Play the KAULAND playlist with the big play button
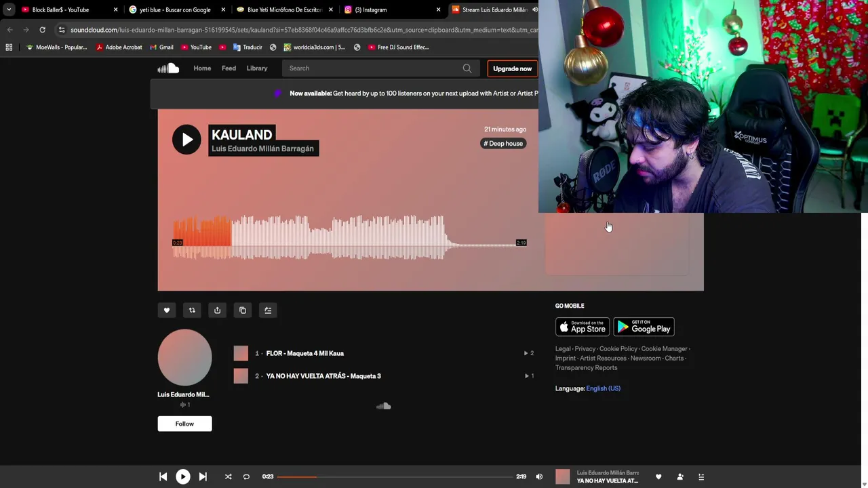Viewport: 868px width, 488px height. (186, 140)
